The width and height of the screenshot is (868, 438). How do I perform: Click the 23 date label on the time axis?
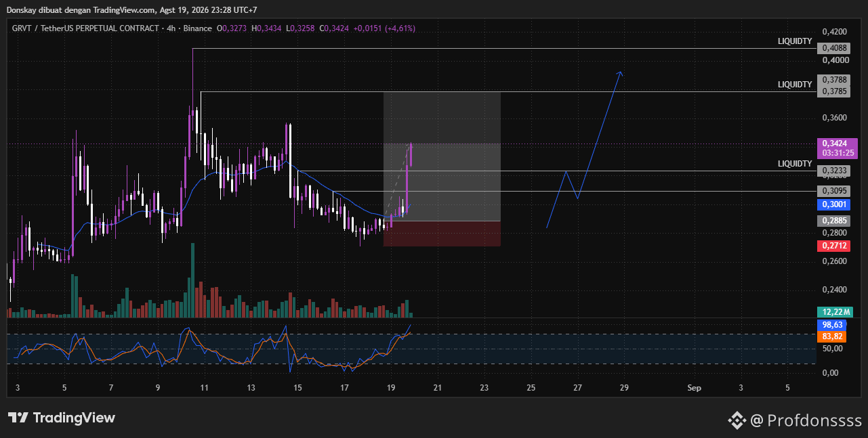click(x=484, y=388)
